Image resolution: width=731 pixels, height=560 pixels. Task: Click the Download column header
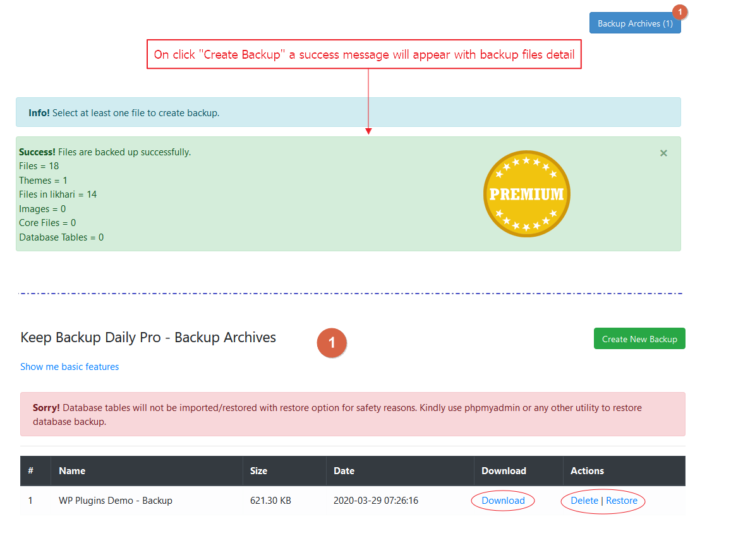click(x=504, y=471)
